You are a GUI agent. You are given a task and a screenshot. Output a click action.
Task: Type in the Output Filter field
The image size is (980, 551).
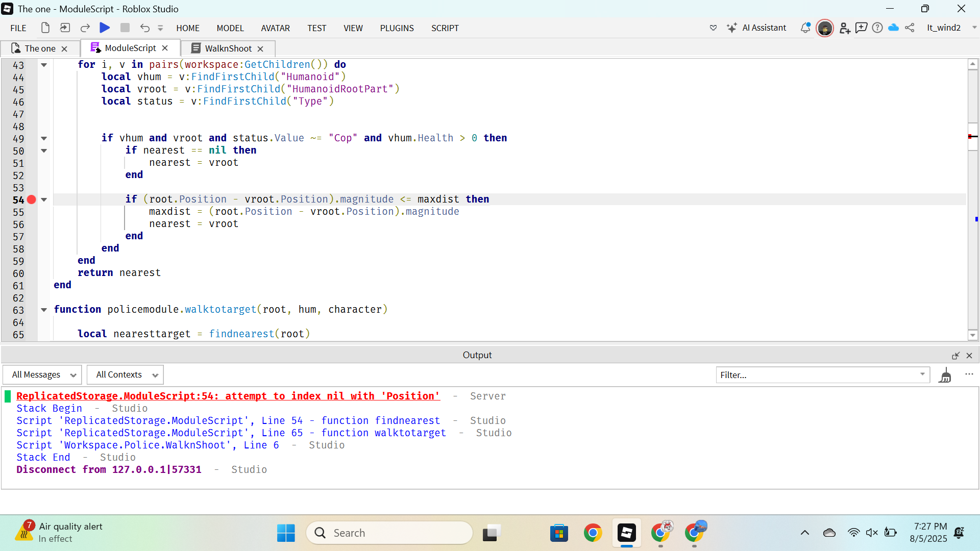click(817, 374)
